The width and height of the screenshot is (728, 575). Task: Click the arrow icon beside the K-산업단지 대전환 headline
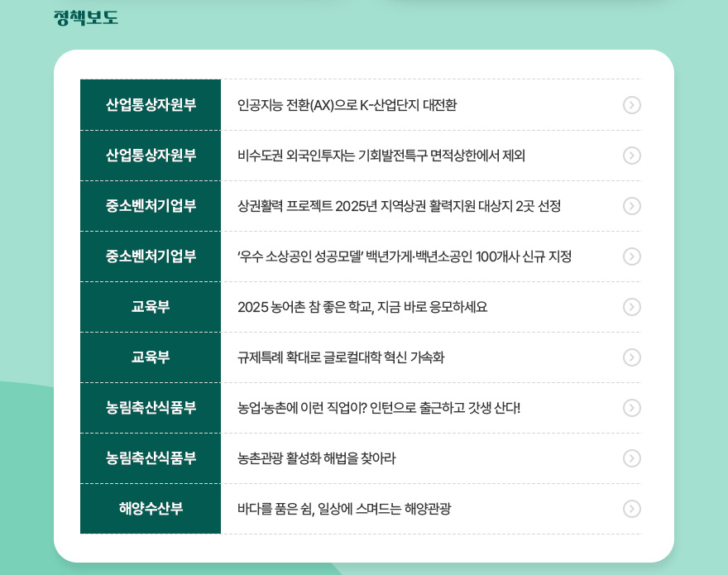(631, 105)
